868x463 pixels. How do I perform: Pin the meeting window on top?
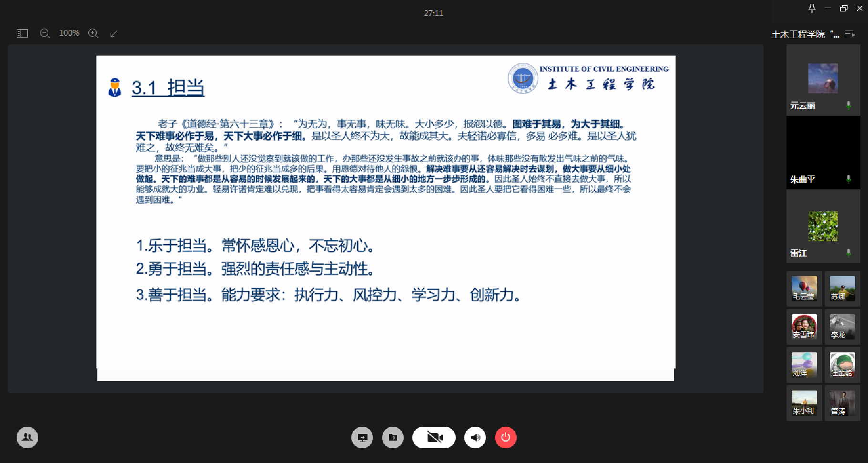click(x=812, y=8)
